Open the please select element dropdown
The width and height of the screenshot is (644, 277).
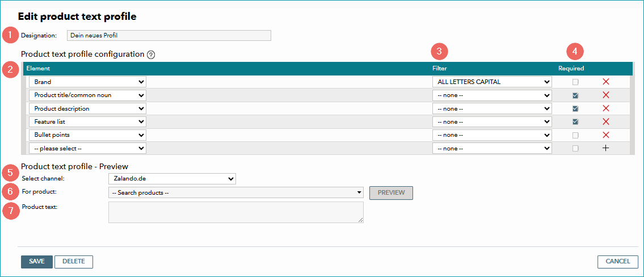point(87,148)
